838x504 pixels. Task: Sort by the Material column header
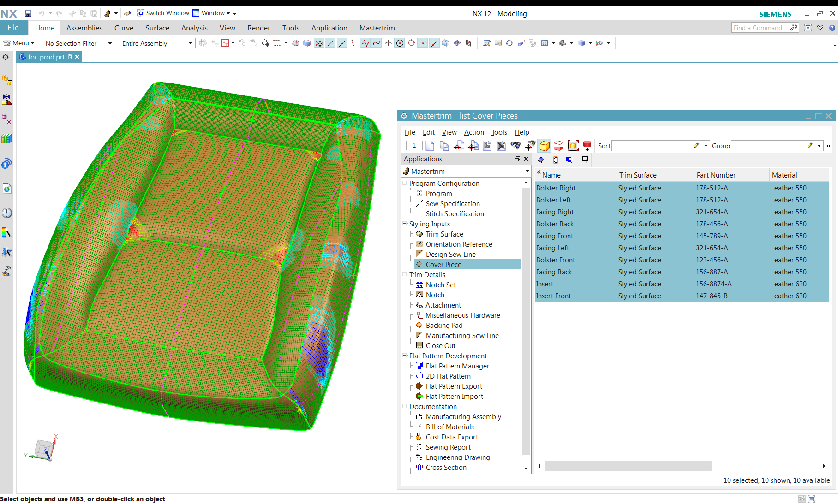tap(799, 175)
